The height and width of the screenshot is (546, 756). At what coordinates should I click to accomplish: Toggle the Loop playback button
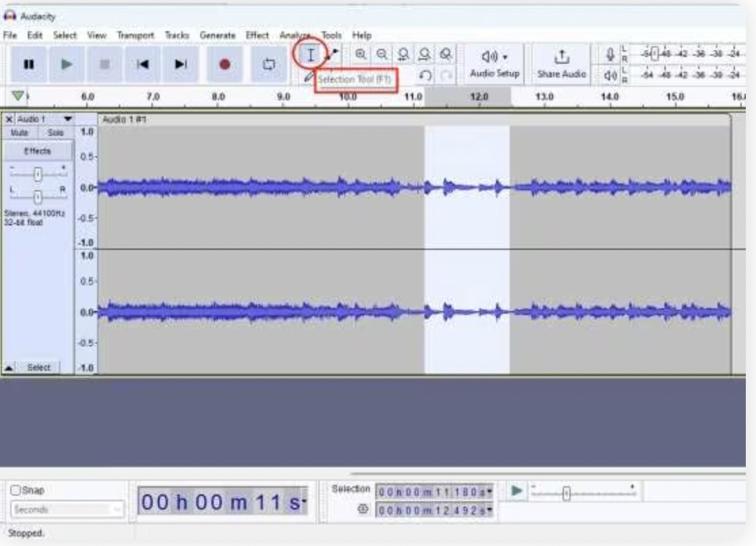tap(269, 64)
